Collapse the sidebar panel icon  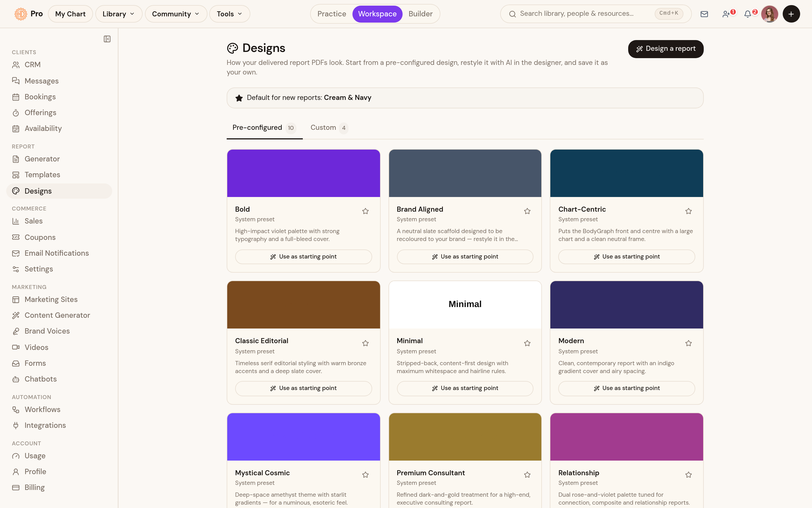point(107,39)
